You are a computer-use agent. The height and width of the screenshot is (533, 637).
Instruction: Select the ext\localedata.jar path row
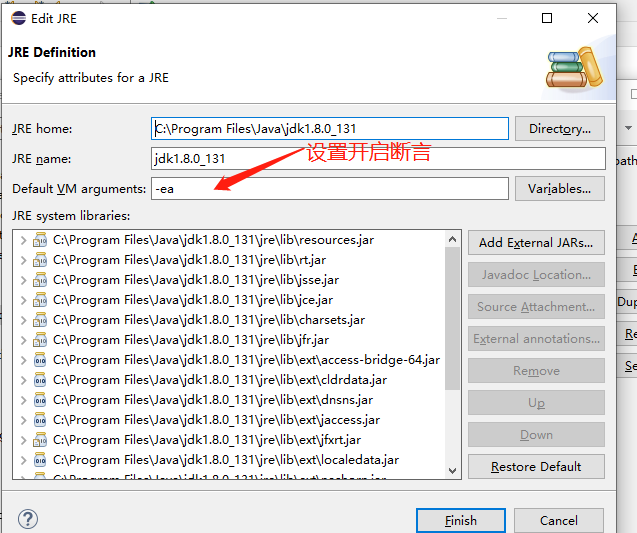[x=226, y=460]
